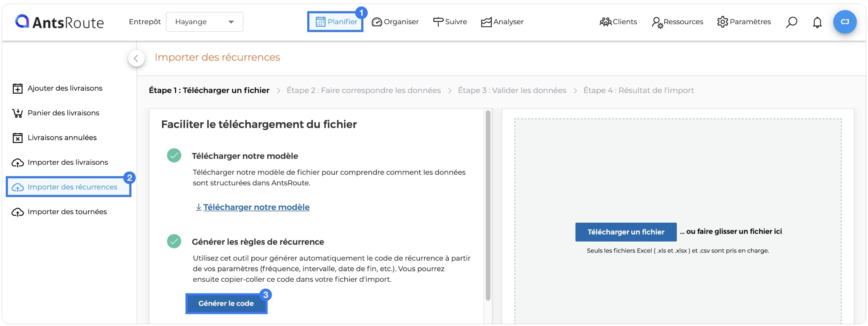Image resolution: width=868 pixels, height=326 pixels.
Task: Click the AntsRoute logo
Action: coord(59,22)
